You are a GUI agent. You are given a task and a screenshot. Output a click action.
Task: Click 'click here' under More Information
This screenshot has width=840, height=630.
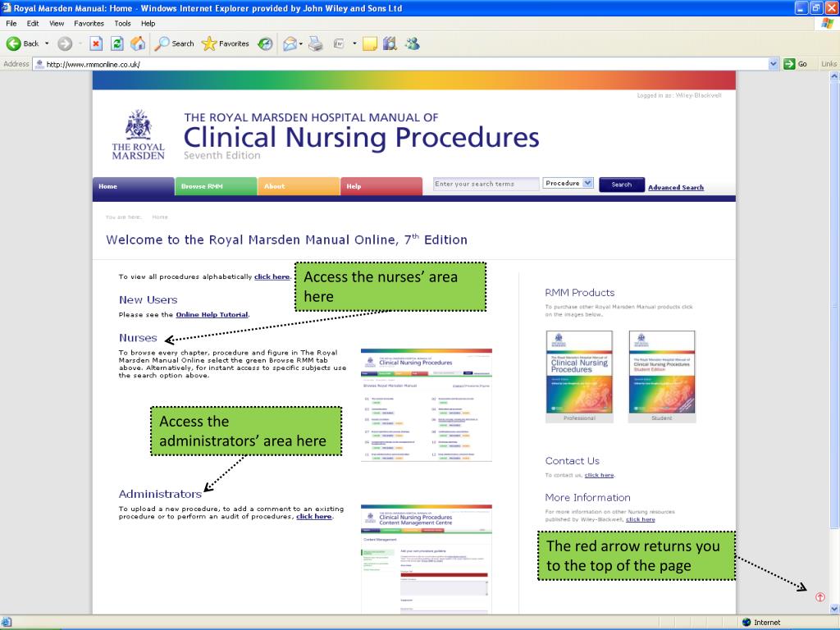640,519
